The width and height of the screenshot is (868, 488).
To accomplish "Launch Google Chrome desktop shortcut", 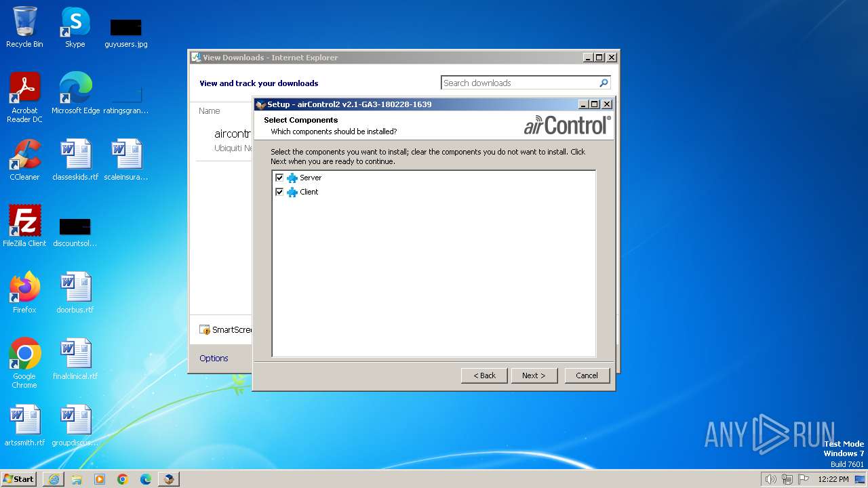I will pyautogui.click(x=24, y=363).
